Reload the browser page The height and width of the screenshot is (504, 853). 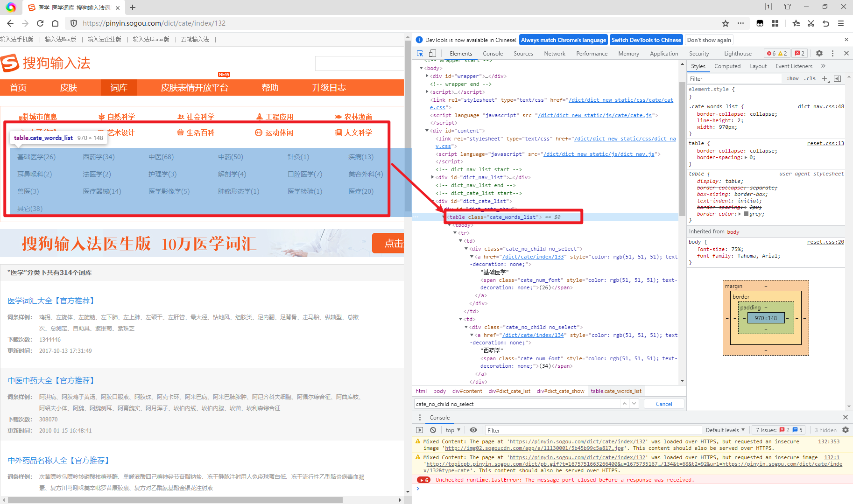[x=40, y=23]
